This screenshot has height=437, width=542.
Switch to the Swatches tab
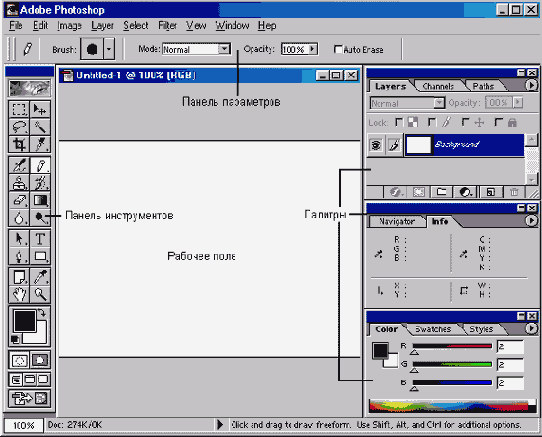pos(433,329)
